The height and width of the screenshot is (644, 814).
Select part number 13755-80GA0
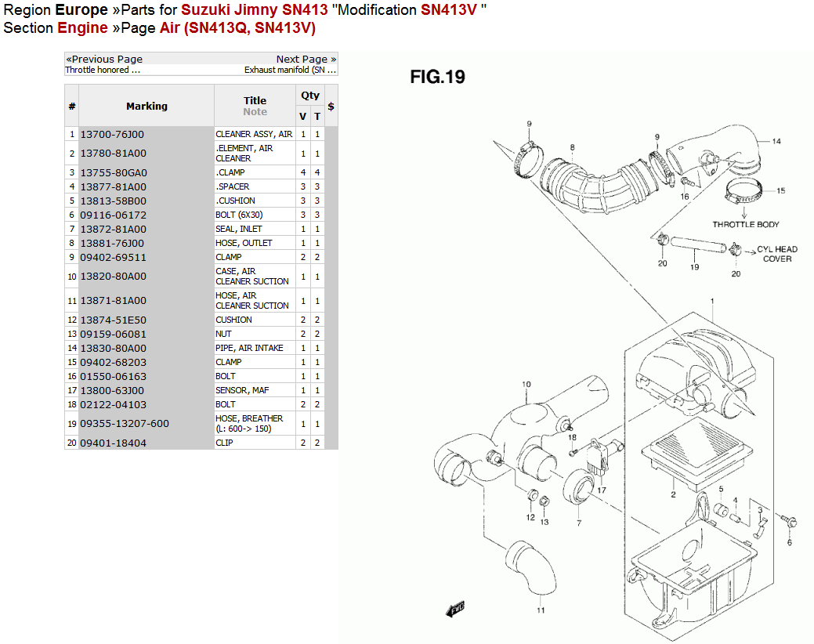113,172
